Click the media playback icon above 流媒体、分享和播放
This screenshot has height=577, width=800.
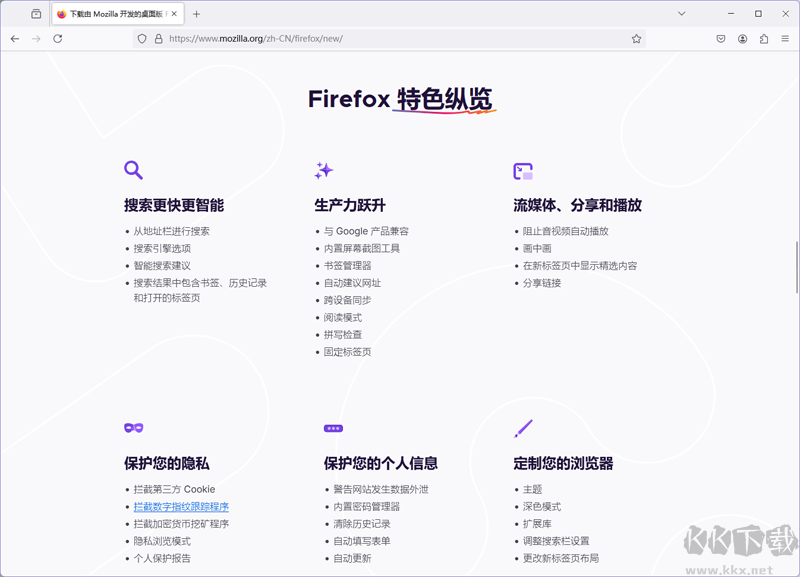tap(522, 170)
